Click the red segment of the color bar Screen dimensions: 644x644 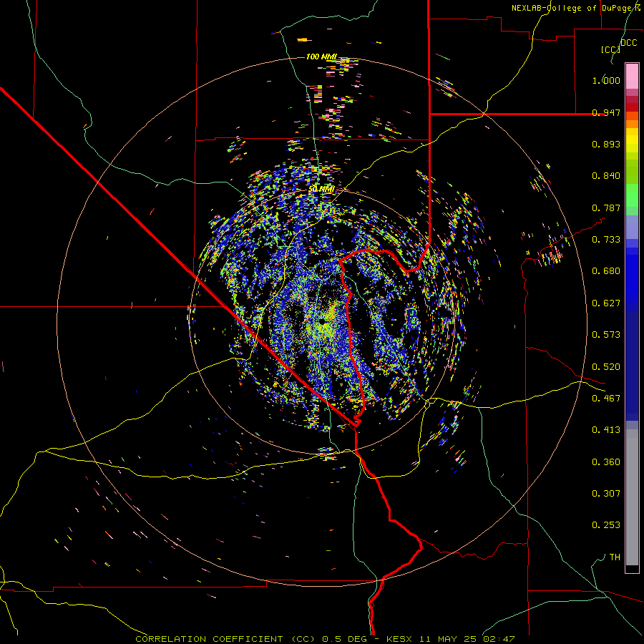coord(632,107)
